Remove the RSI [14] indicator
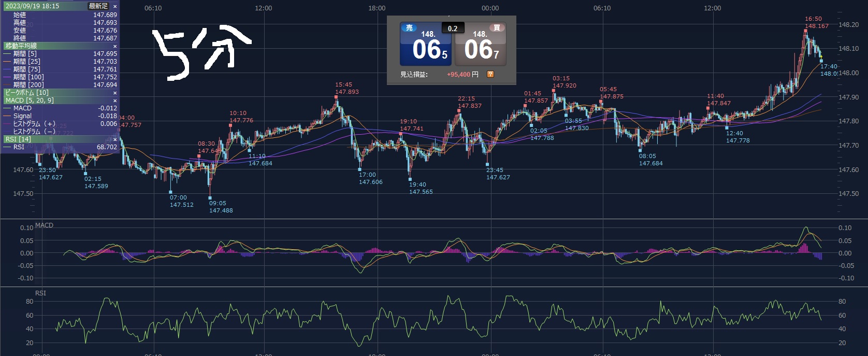 (115, 139)
